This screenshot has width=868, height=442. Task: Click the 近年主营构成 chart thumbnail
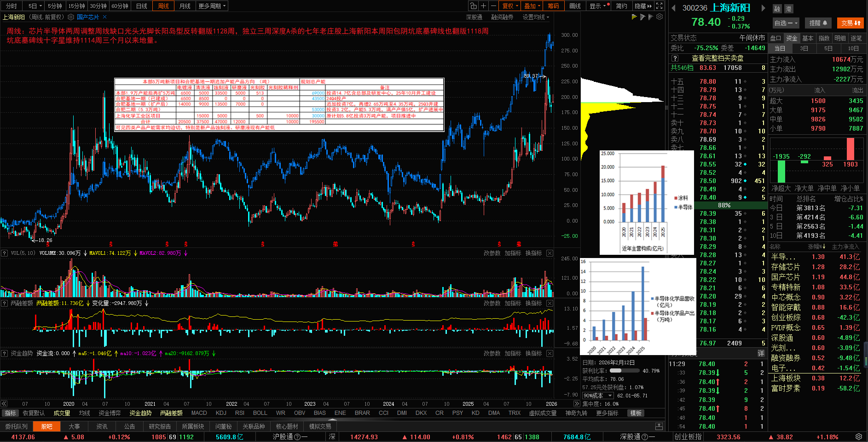[x=647, y=202]
